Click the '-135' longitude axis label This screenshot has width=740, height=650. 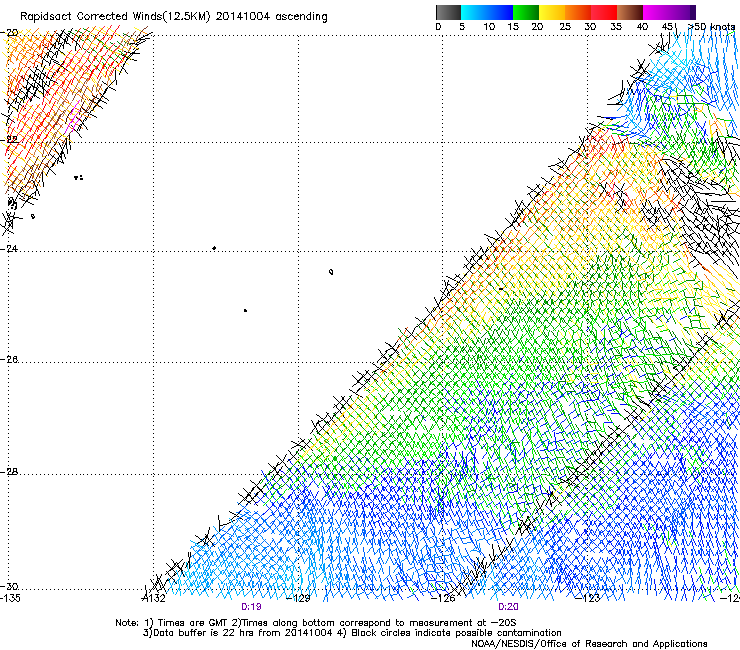pyautogui.click(x=10, y=598)
